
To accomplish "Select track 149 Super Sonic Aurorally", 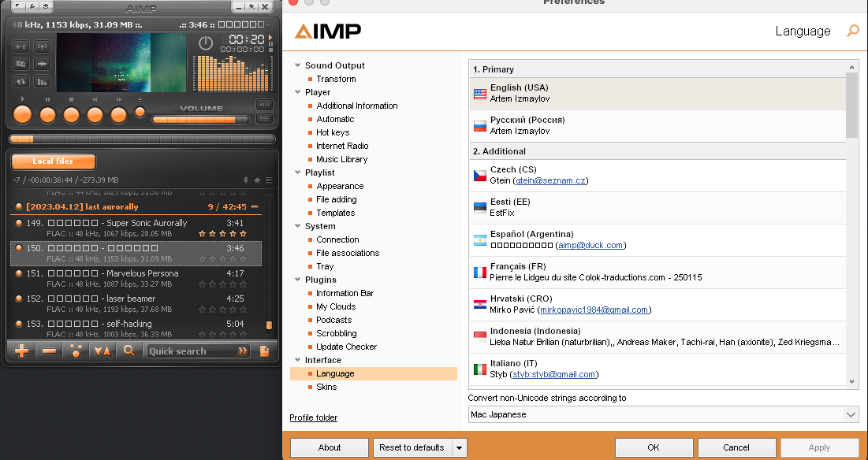I will pos(136,228).
